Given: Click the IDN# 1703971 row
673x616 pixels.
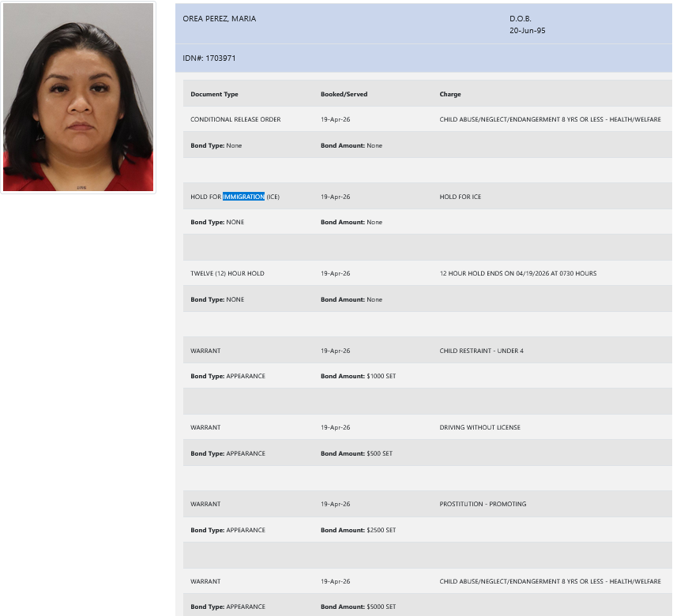Looking at the screenshot, I should click(x=209, y=58).
